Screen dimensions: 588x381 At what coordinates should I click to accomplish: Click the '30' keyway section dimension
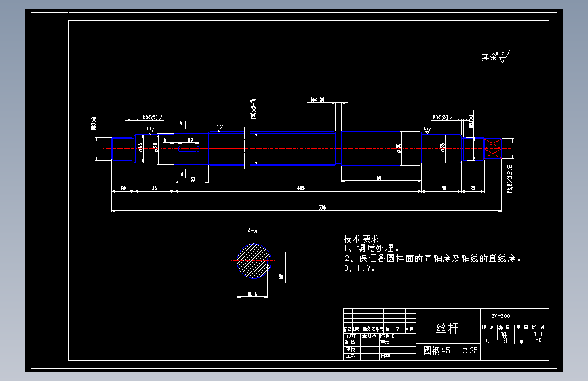point(193,179)
